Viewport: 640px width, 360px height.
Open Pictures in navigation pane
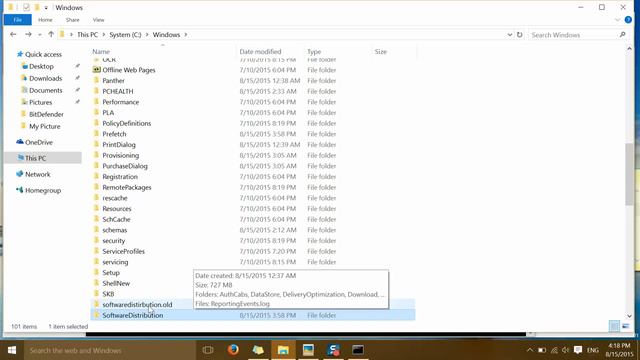click(40, 102)
